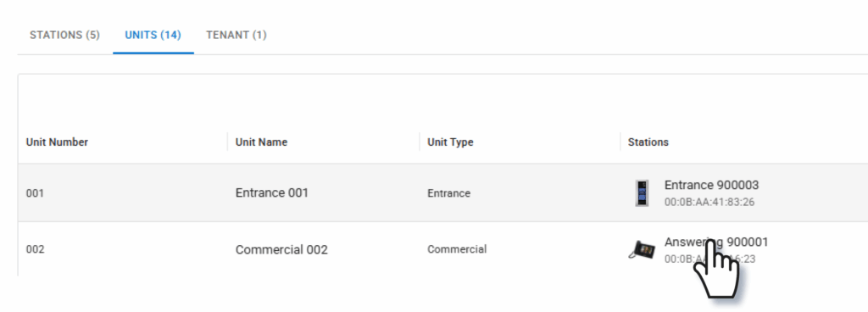This screenshot has height=312, width=868.
Task: Click the Entrance unit type cell
Action: (449, 193)
